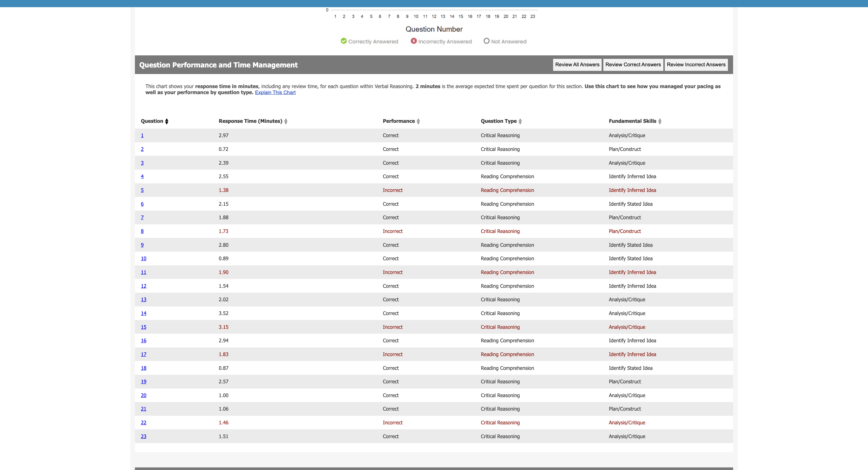The width and height of the screenshot is (868, 470).
Task: Open incorrect question 5 link
Action: (142, 190)
